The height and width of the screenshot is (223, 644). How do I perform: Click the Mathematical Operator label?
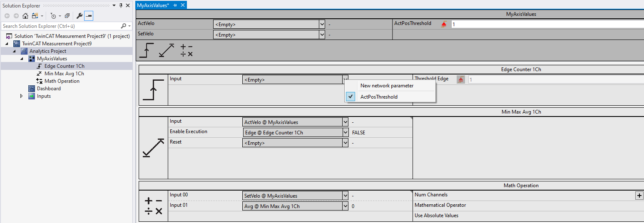click(440, 205)
